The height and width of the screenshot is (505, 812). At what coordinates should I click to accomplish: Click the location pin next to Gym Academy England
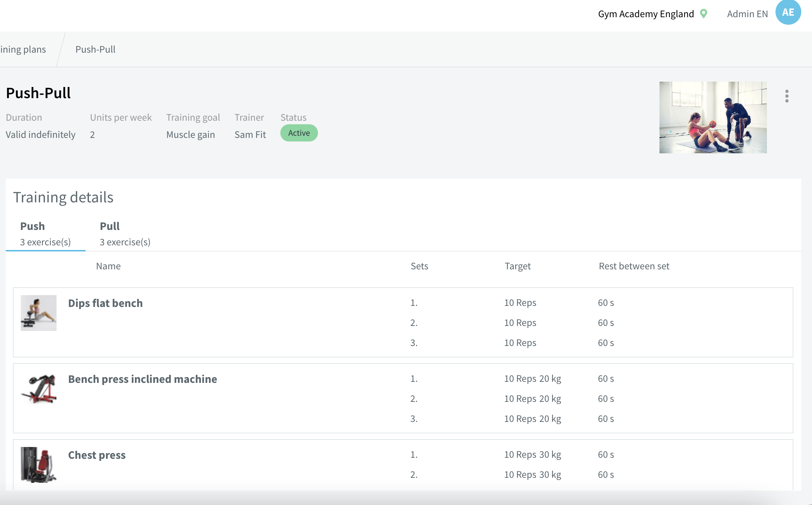pos(703,14)
